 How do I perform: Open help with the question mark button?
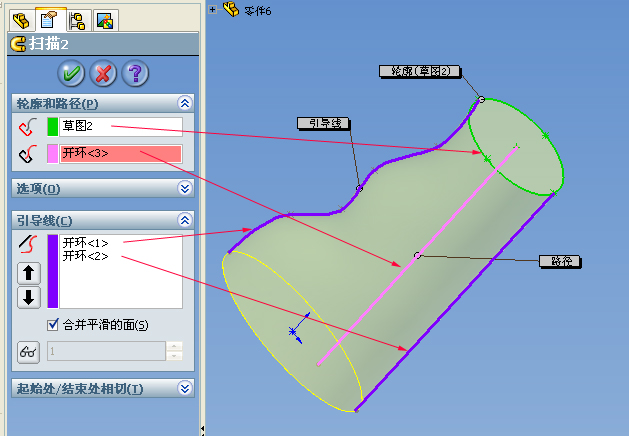pos(135,73)
